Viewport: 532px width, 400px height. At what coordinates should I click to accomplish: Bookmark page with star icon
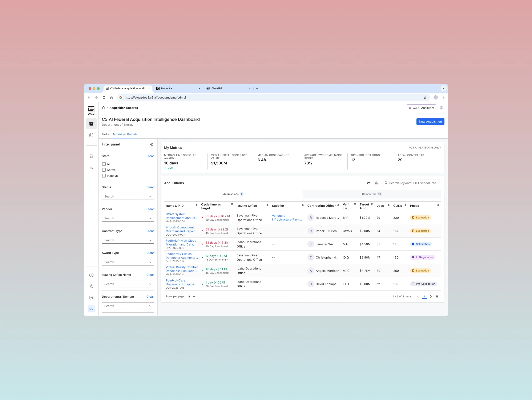[x=425, y=97]
